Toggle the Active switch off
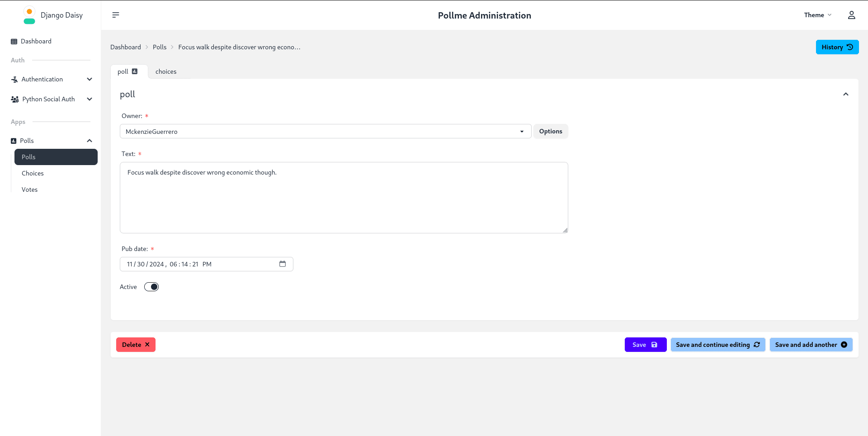 pos(151,287)
